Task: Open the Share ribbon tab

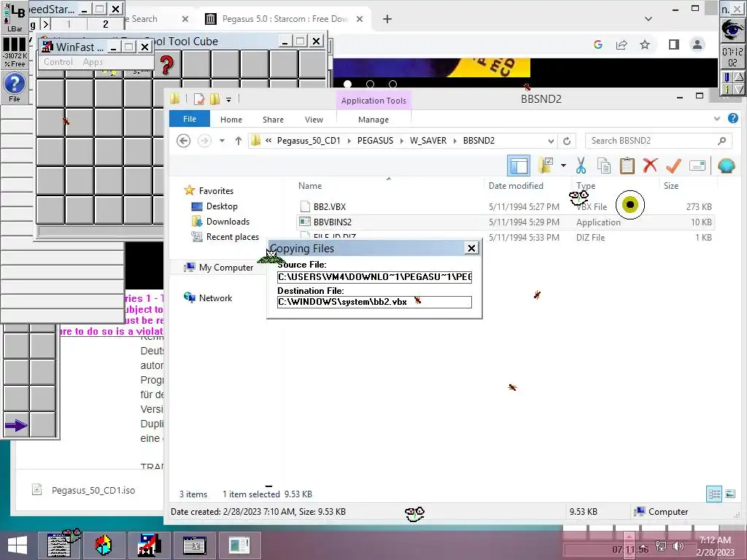Action: click(x=273, y=120)
